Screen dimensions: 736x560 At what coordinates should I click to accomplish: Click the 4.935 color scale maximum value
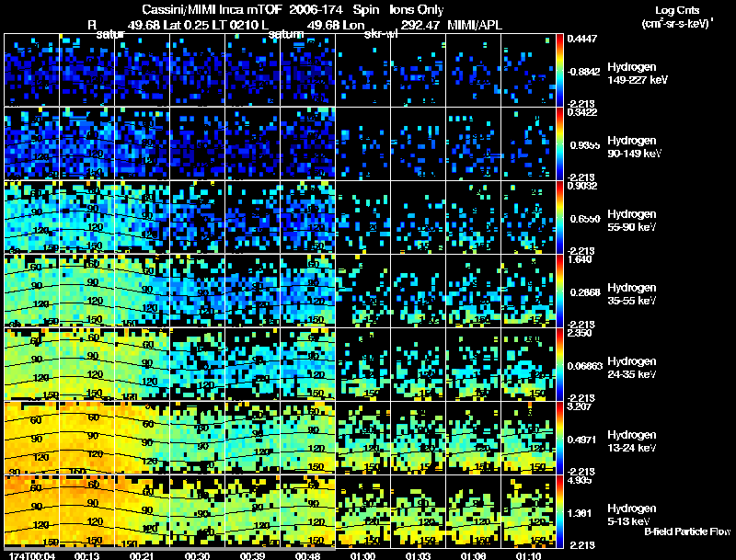pos(580,480)
